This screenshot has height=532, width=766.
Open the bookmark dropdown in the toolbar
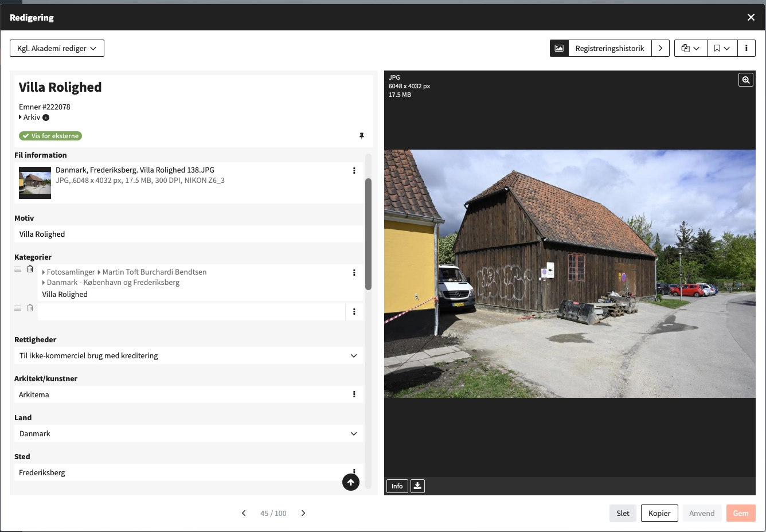coord(722,48)
